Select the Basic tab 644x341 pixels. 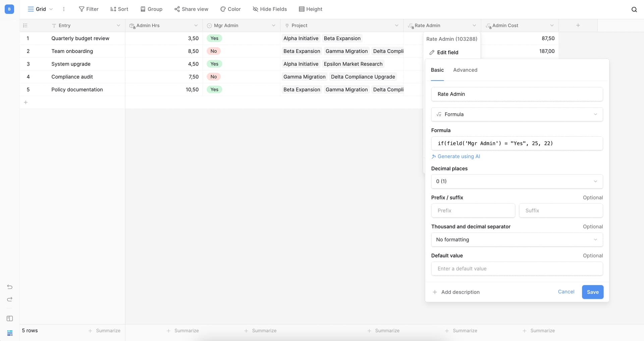[437, 70]
